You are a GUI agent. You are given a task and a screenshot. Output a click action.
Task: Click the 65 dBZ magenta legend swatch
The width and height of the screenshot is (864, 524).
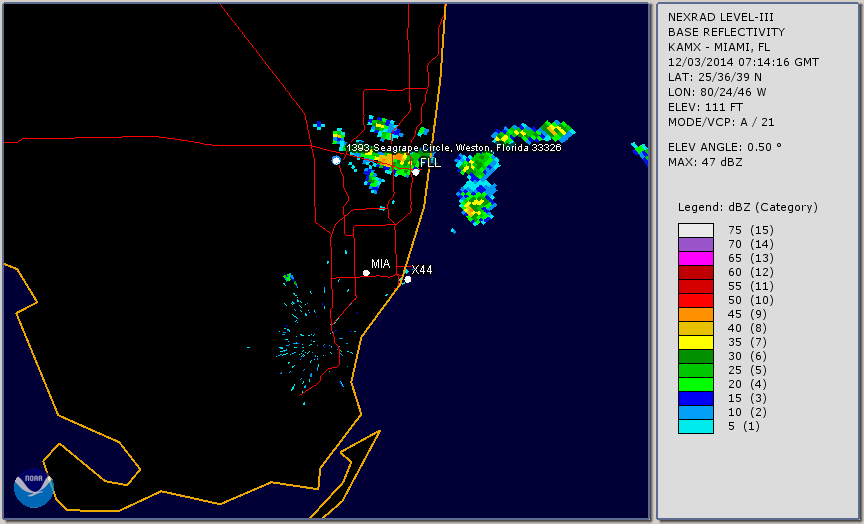tap(696, 258)
